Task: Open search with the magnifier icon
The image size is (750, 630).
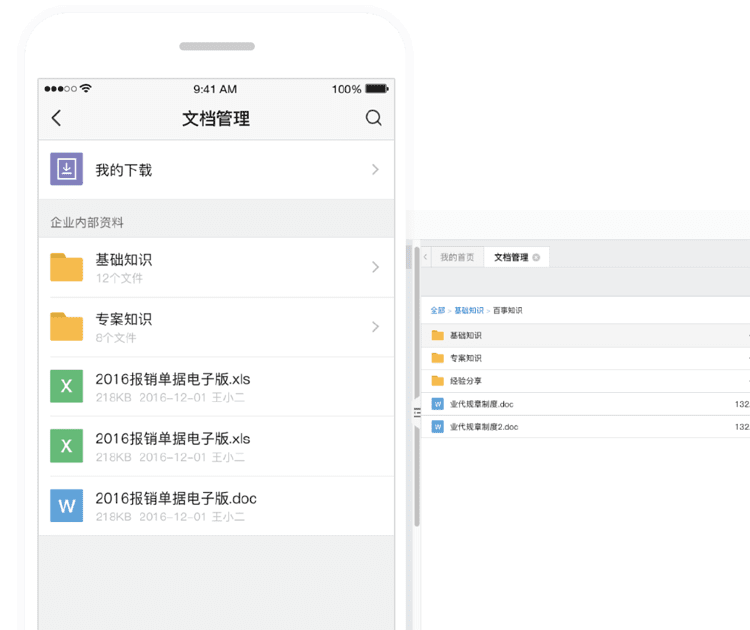Action: click(x=373, y=118)
